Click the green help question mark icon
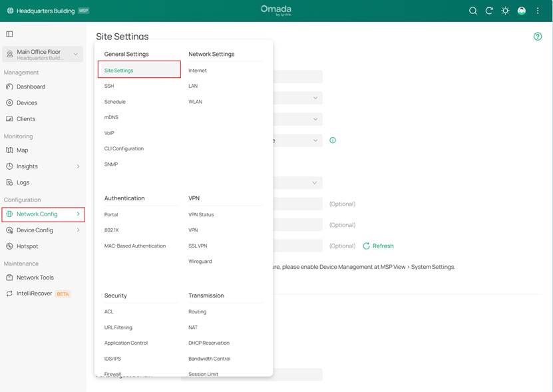 (538, 37)
